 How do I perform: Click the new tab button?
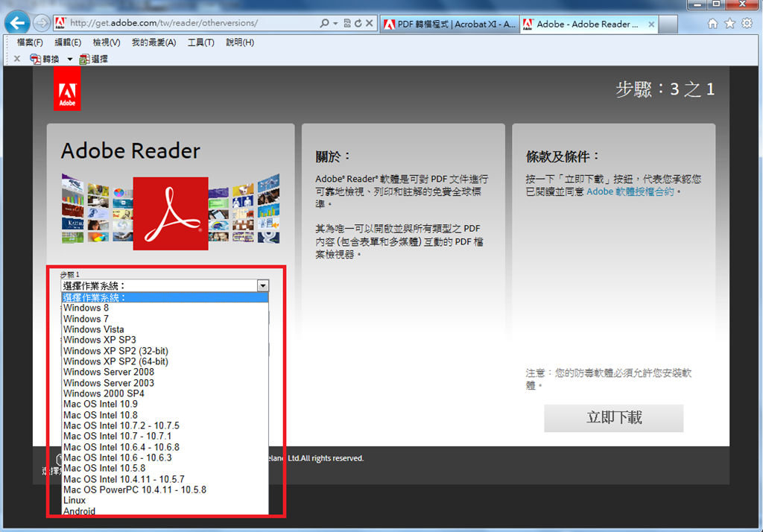(x=668, y=24)
